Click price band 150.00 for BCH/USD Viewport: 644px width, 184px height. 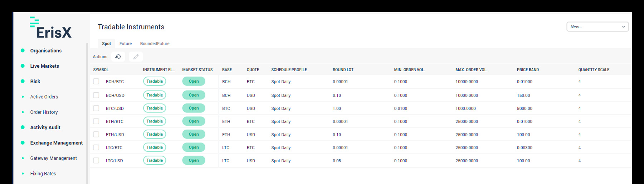(x=523, y=96)
